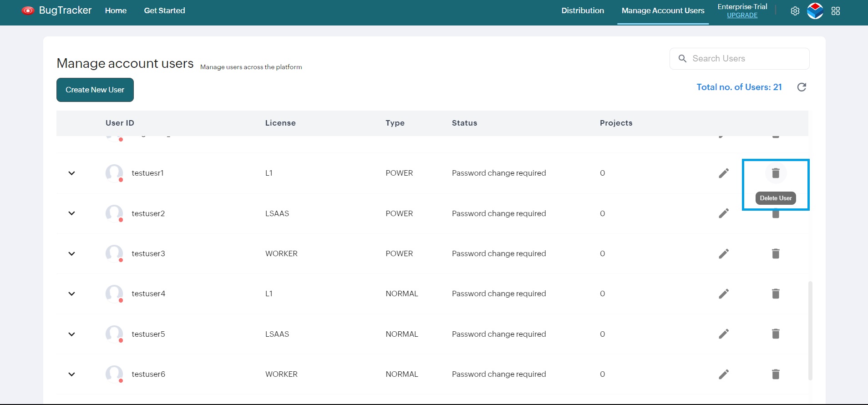868x405 pixels.
Task: Delete user testuesr1
Action: click(776, 173)
